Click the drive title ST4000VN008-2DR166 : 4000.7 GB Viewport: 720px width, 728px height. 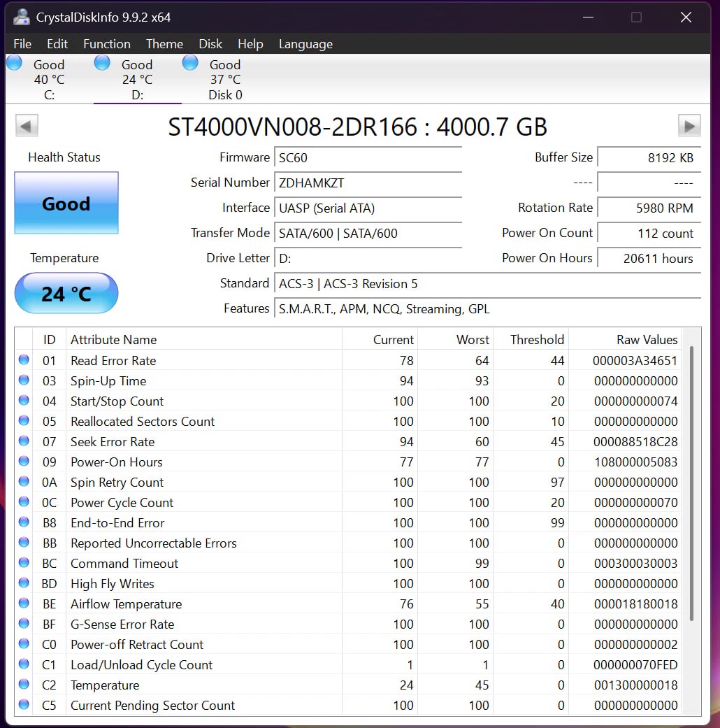[357, 127]
